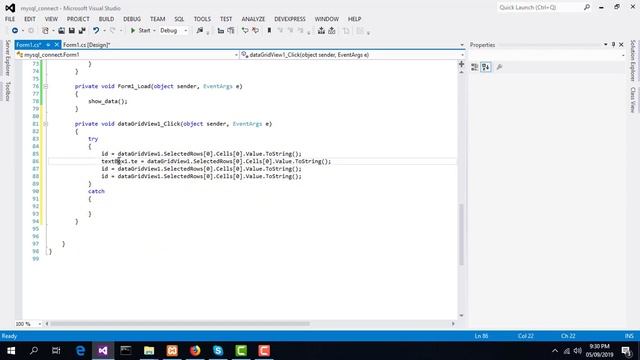Switch to the Form1.cs [Design] tab
640x360 pixels.
pos(87,45)
